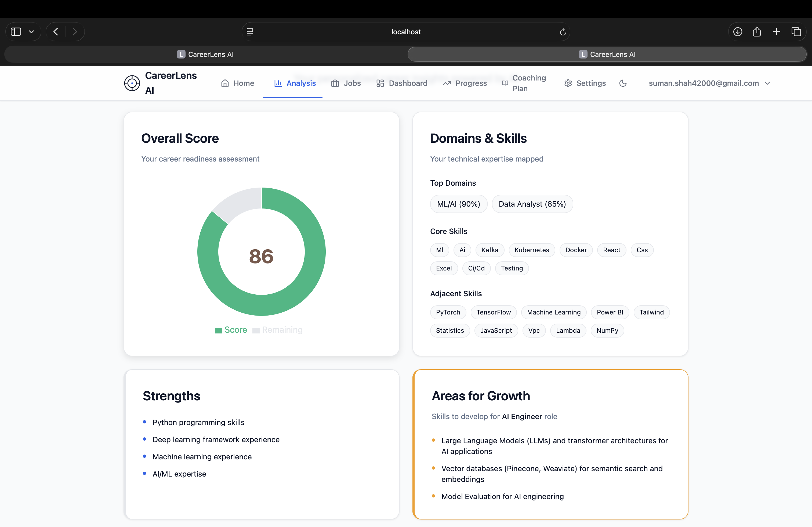
Task: Open Settings from the nav bar
Action: (x=585, y=83)
